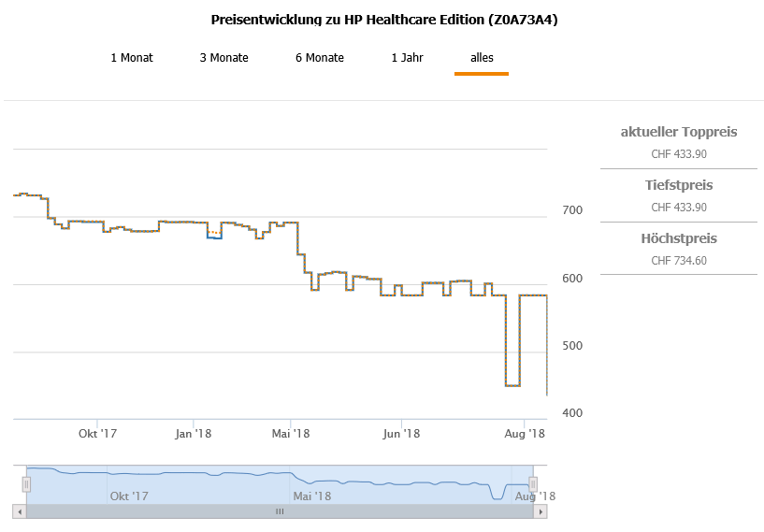Click the 'Höchstpreis' heading

(x=678, y=238)
